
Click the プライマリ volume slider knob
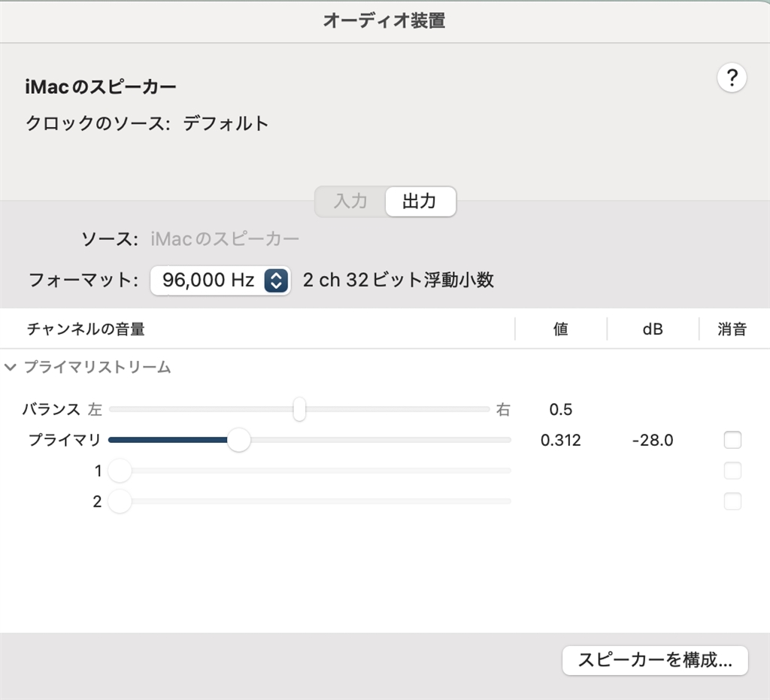(x=238, y=440)
